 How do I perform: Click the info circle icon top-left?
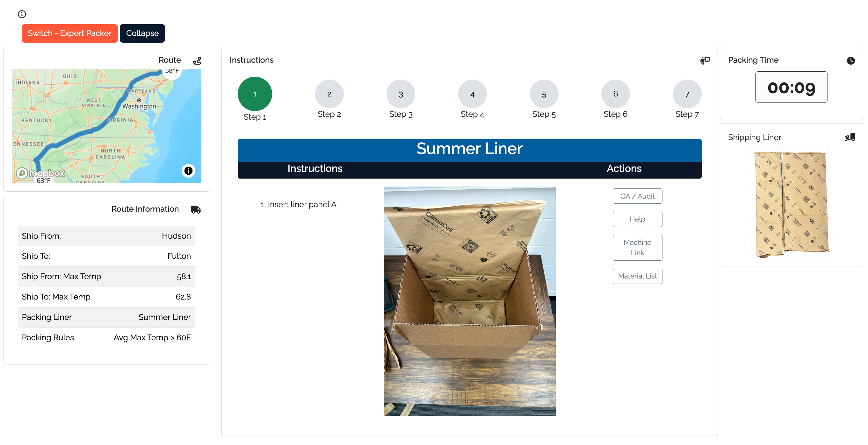pyautogui.click(x=22, y=14)
